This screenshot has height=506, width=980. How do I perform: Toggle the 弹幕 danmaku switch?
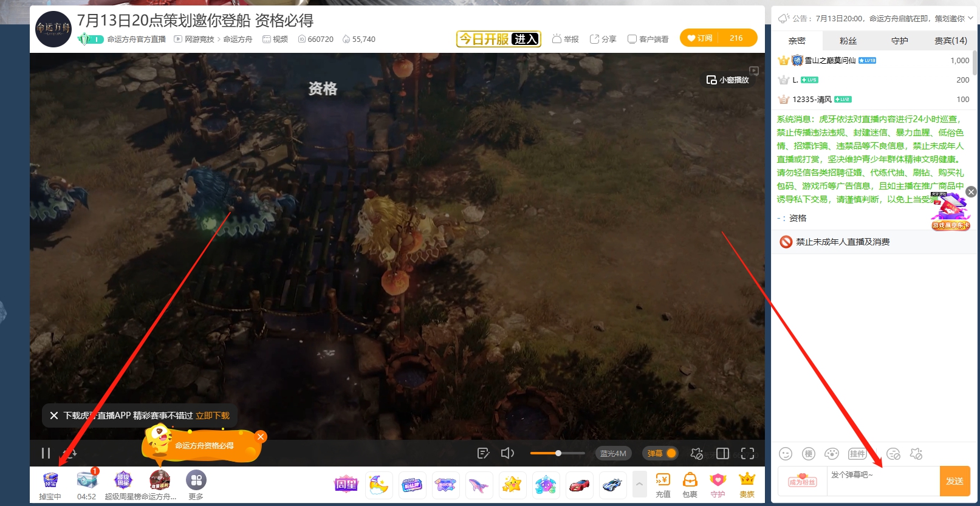click(x=661, y=453)
